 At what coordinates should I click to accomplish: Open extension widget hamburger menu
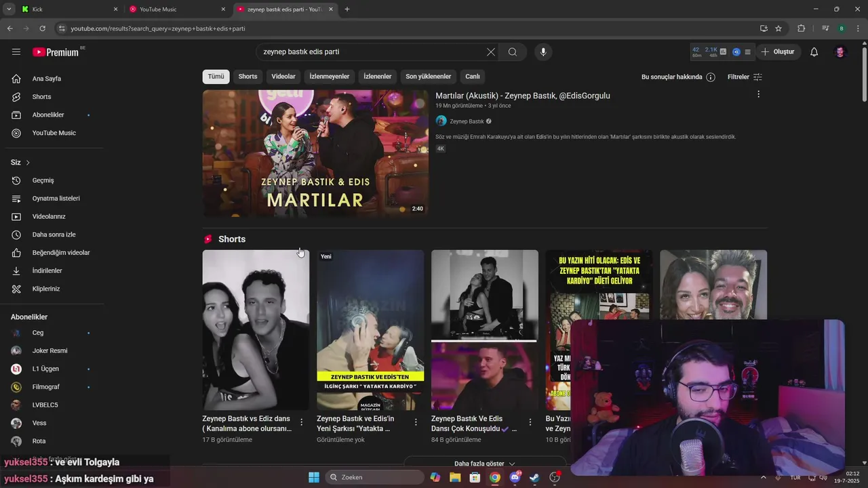(747, 52)
